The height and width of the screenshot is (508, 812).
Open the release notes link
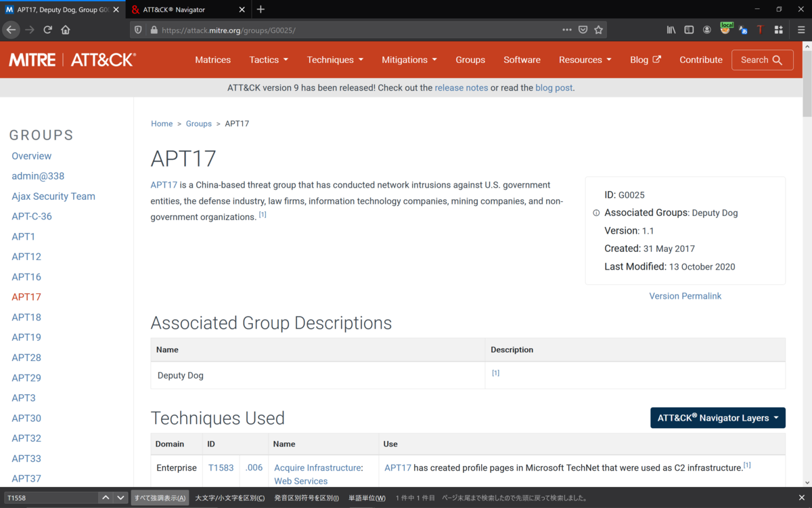[x=461, y=88]
